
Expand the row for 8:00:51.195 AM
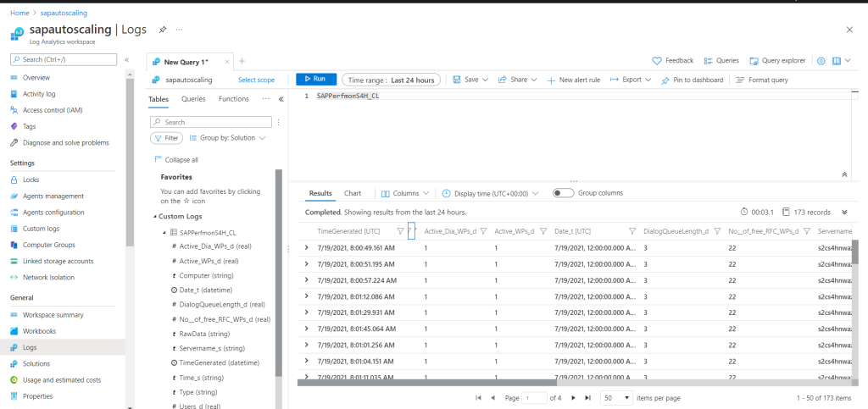pos(307,264)
